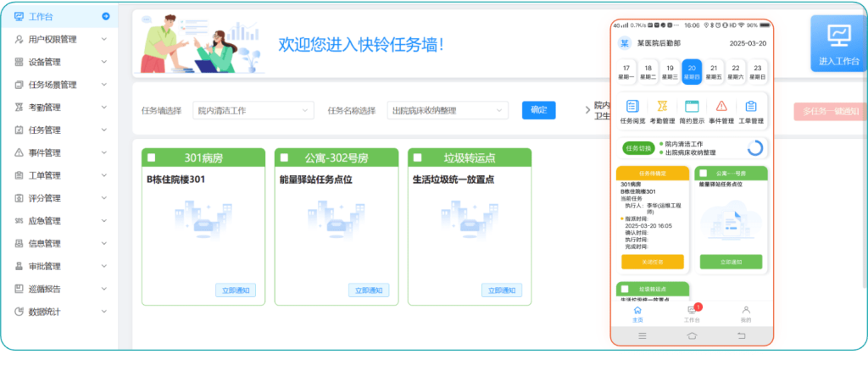The image size is (868, 365).
Task: Tap the 考勤管理 hourglass icon
Action: [x=662, y=107]
